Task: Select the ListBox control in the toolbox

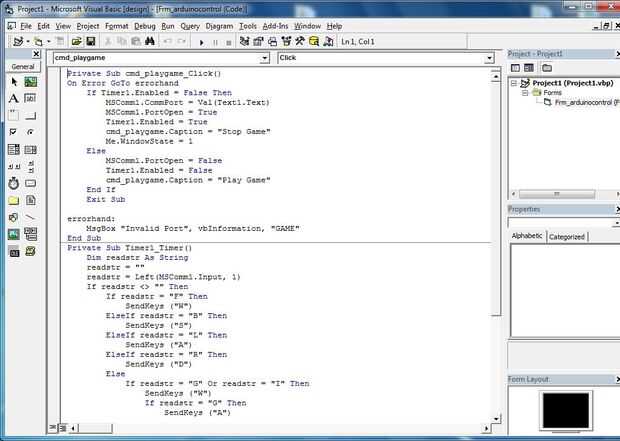Action: (x=30, y=150)
